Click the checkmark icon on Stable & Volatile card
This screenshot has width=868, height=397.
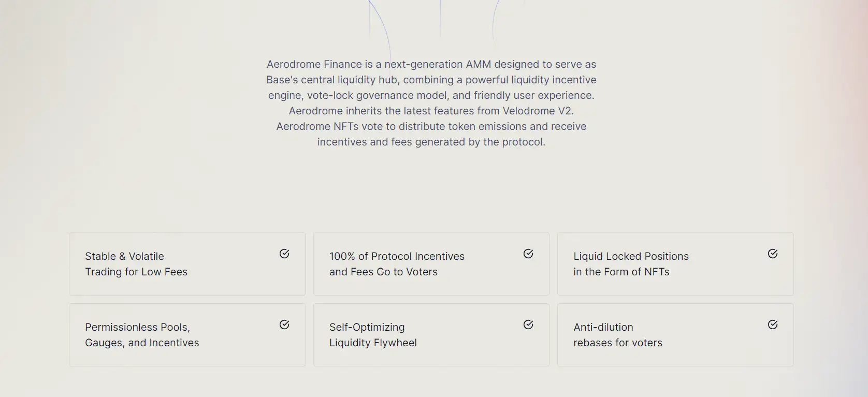pos(284,254)
